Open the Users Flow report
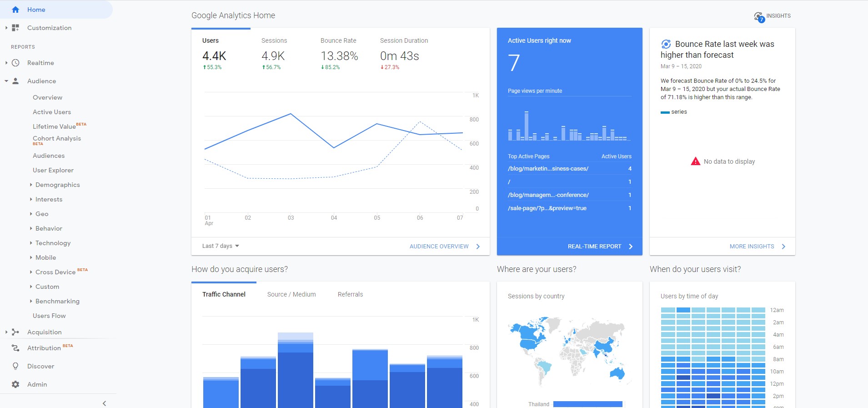The height and width of the screenshot is (408, 868). (x=49, y=316)
